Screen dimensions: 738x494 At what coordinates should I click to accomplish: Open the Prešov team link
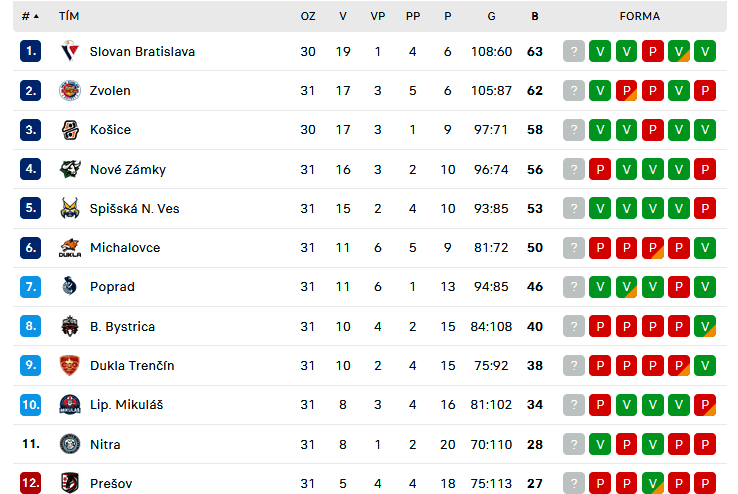[111, 484]
